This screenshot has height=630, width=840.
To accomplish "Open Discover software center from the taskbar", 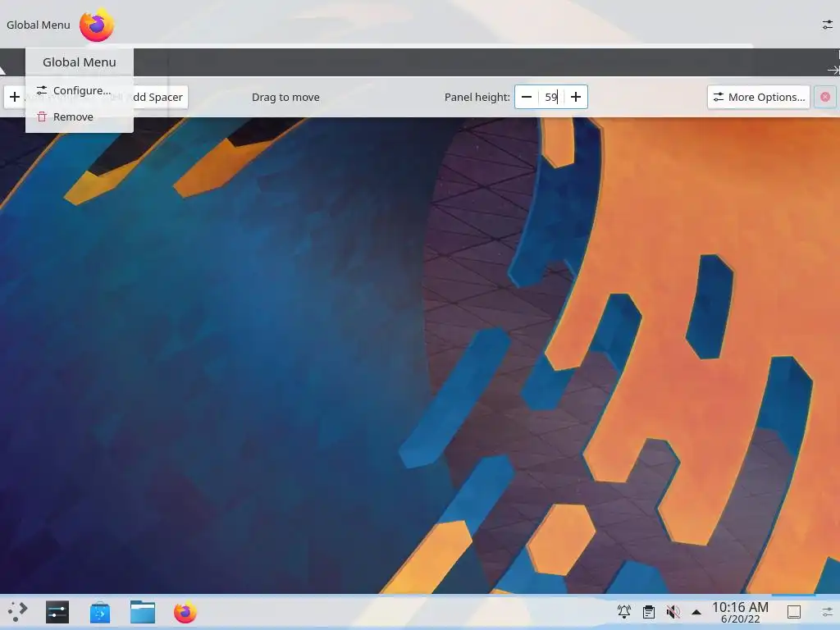I will [x=99, y=612].
